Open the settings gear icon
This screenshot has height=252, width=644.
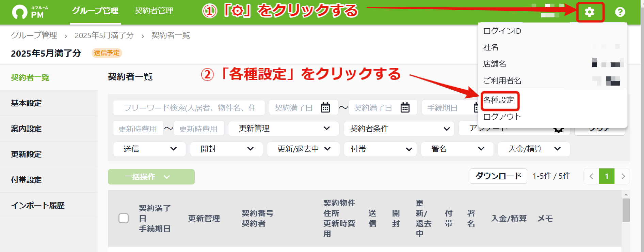(590, 12)
